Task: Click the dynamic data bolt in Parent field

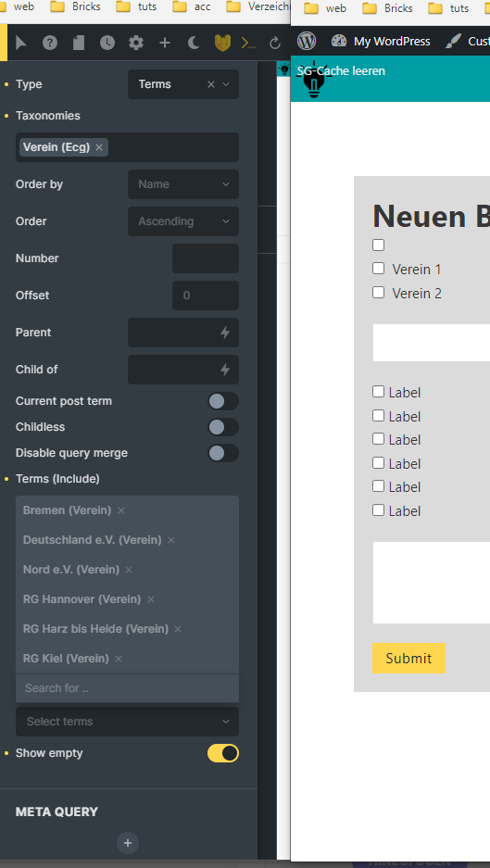Action: point(225,333)
